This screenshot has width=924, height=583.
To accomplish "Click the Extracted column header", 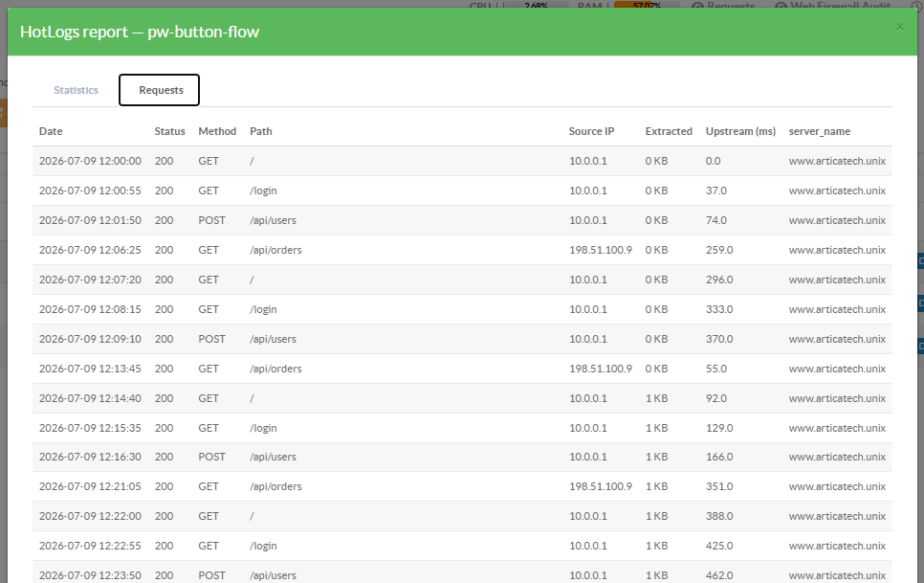I will [669, 131].
